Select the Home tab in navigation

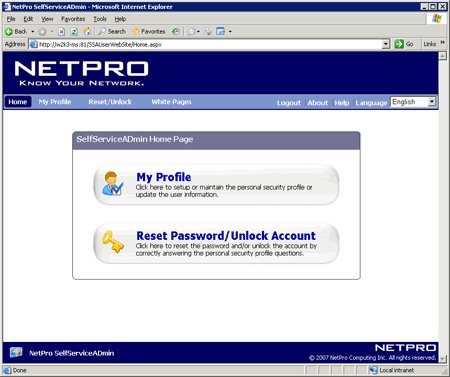pyautogui.click(x=18, y=102)
